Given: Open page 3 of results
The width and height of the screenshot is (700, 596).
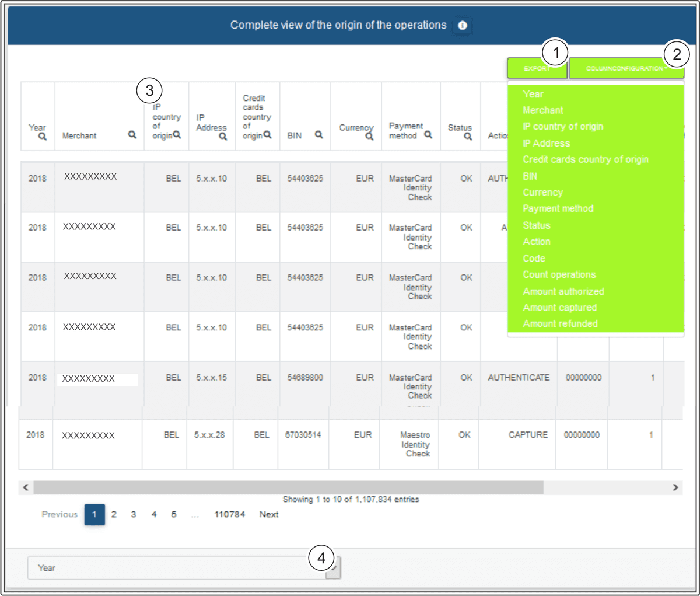Looking at the screenshot, I should [x=134, y=514].
